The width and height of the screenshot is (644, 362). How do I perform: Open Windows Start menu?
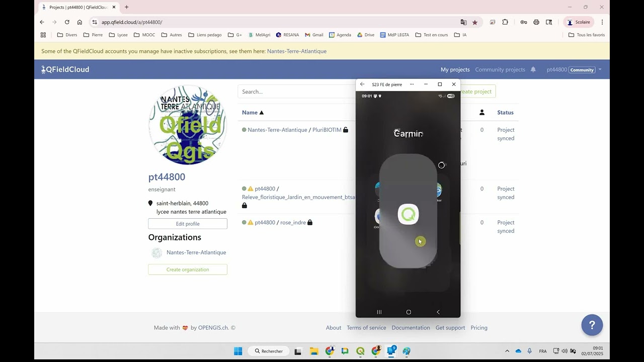pyautogui.click(x=238, y=351)
